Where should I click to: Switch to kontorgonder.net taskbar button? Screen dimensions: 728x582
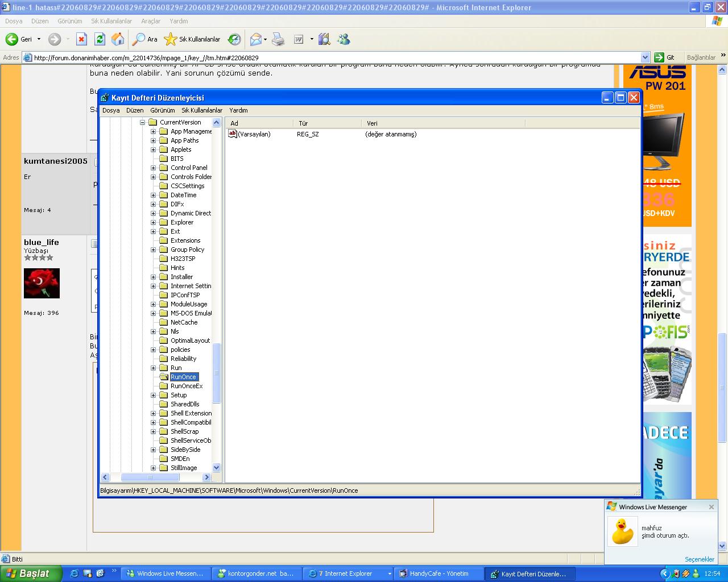tap(257, 573)
